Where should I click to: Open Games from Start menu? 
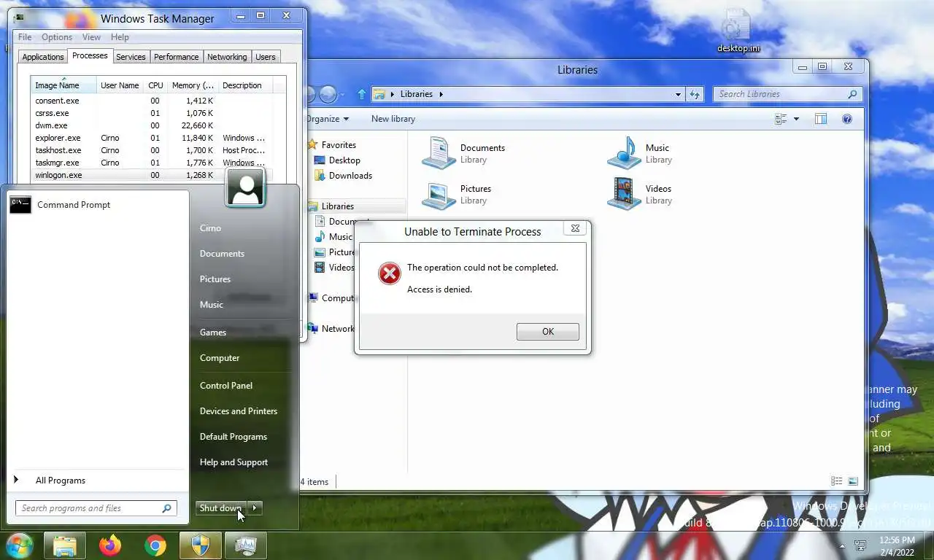pyautogui.click(x=213, y=332)
